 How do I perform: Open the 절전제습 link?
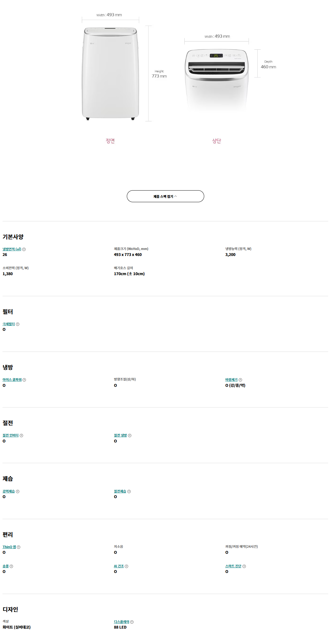(x=120, y=491)
